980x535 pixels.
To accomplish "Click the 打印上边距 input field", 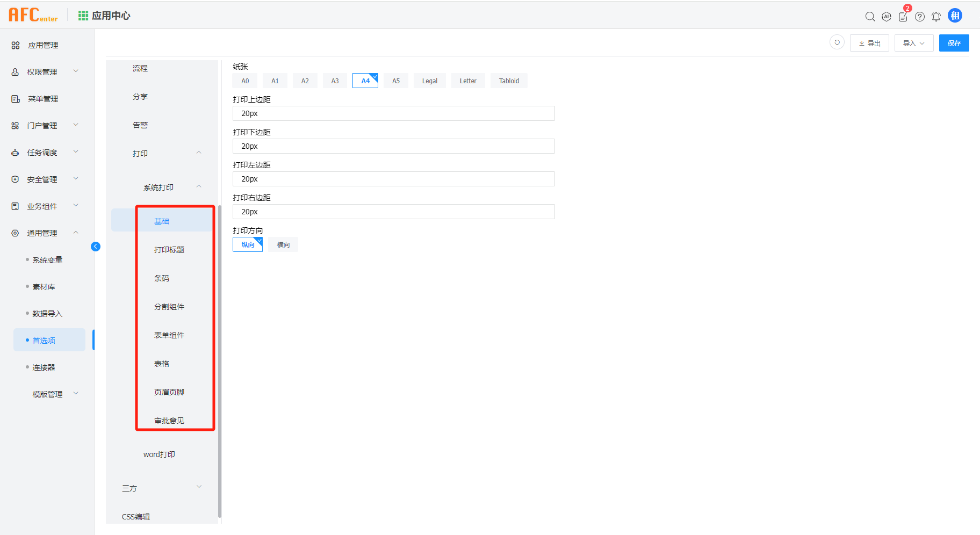I will coord(393,113).
